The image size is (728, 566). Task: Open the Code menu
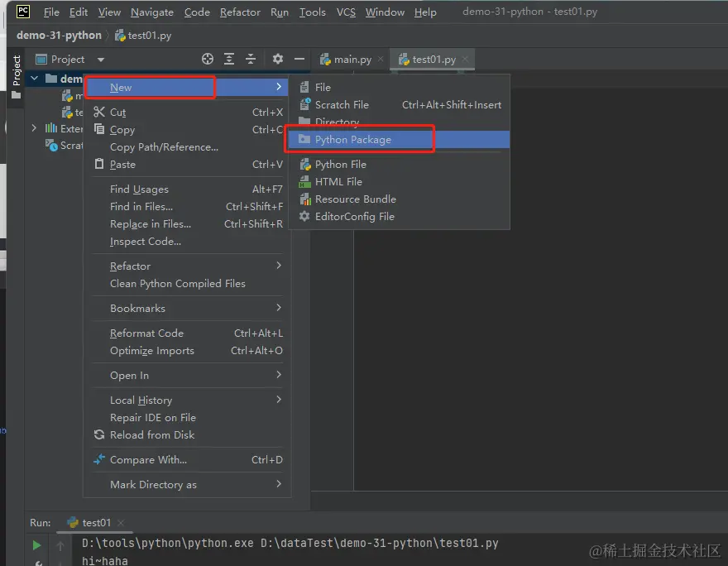click(x=197, y=12)
